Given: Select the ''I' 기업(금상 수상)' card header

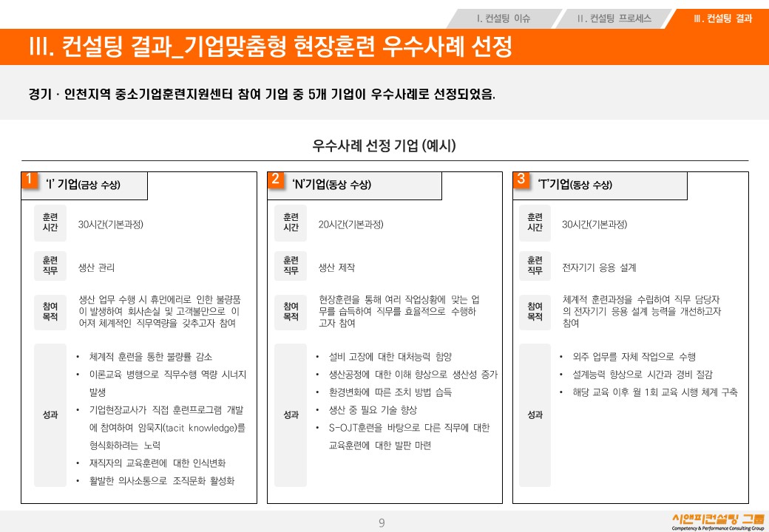Looking at the screenshot, I should [x=84, y=185].
